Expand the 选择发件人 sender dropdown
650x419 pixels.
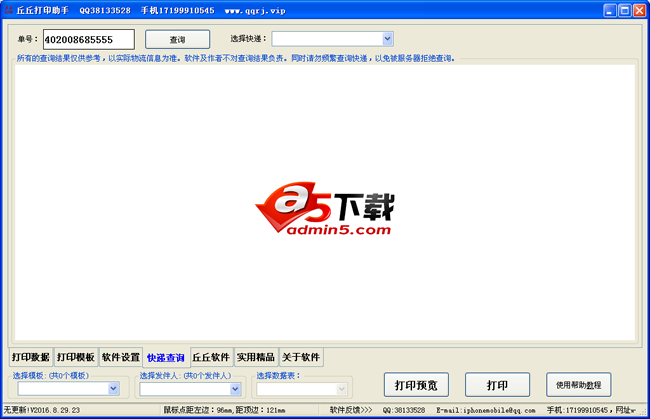(190, 389)
